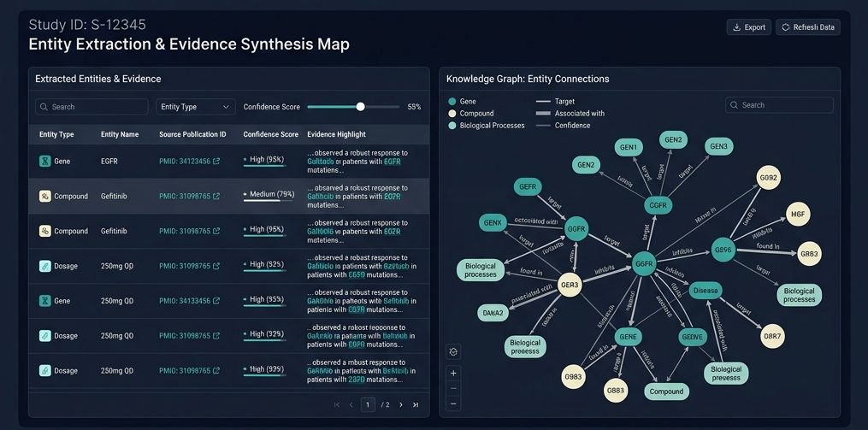
Task: Toggle the Associated with edge legend entry
Action: click(x=570, y=114)
